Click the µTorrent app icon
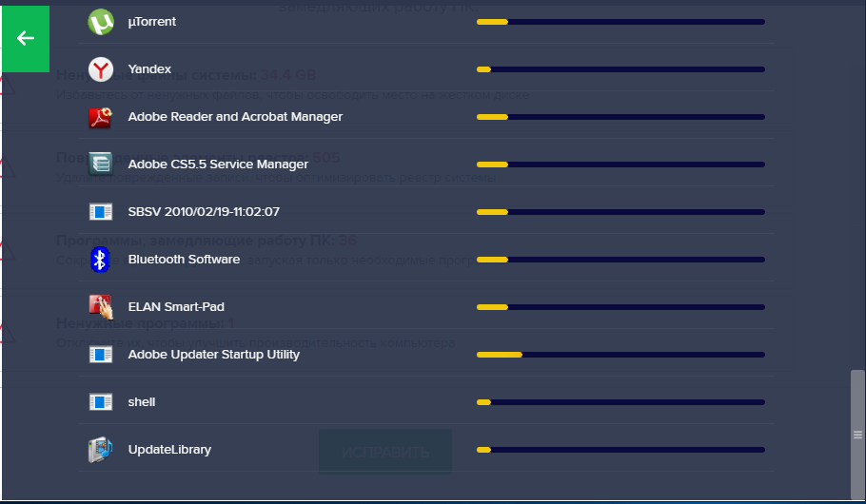866x504 pixels. click(x=101, y=22)
